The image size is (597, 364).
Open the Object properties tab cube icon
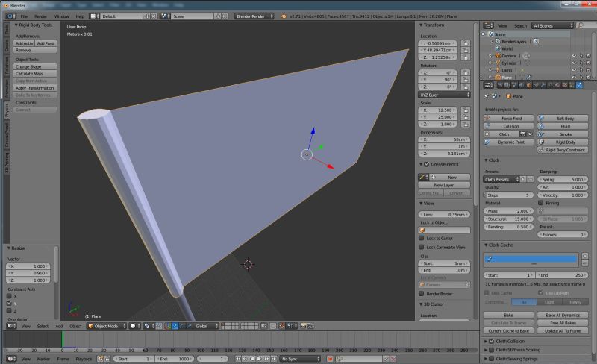[x=529, y=85]
